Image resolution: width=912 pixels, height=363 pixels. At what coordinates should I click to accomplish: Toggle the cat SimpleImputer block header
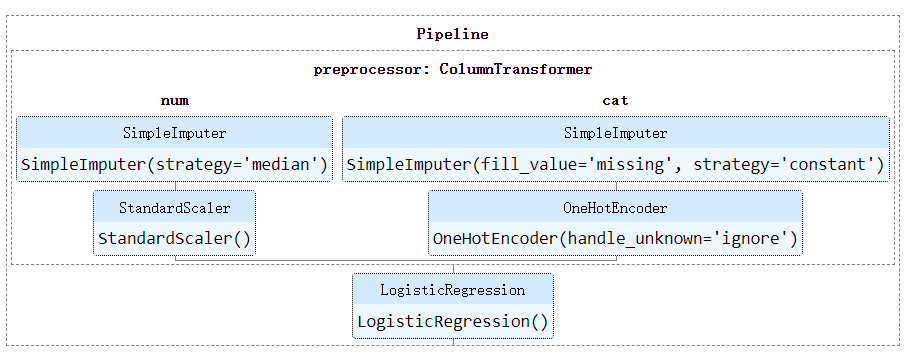[615, 133]
